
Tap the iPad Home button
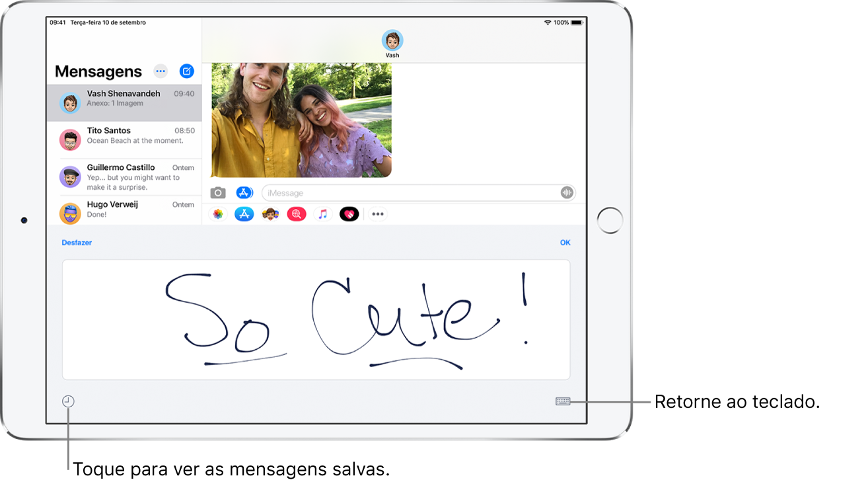click(x=610, y=220)
